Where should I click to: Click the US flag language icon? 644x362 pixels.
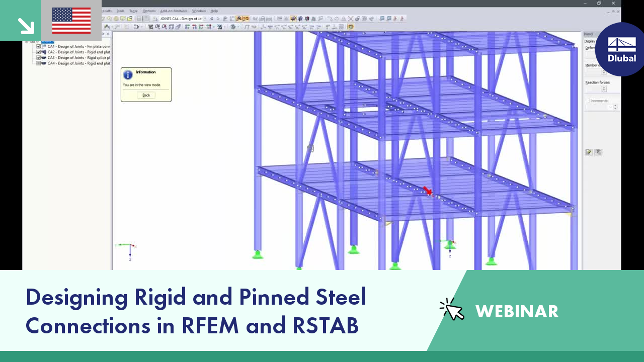pos(70,21)
